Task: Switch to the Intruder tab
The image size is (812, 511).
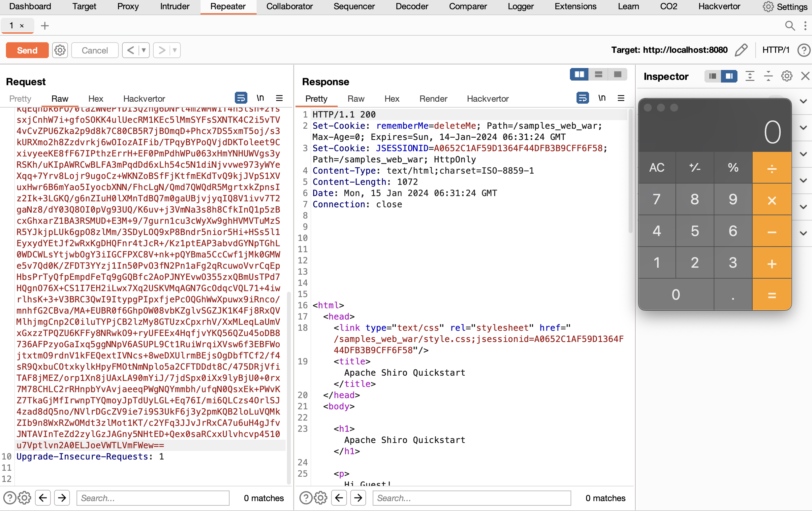Action: coord(175,6)
